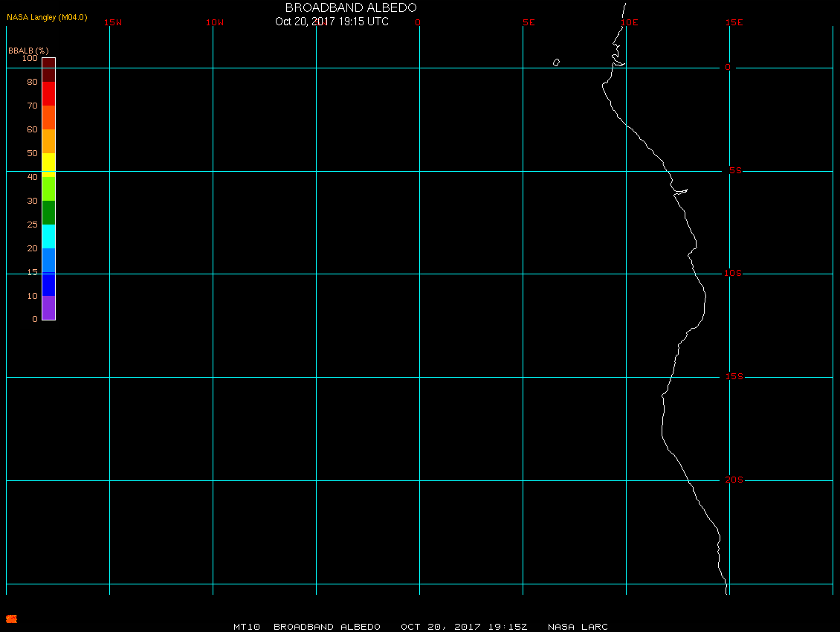
Task: Click the '100' colorbar value
Action: click(x=30, y=58)
